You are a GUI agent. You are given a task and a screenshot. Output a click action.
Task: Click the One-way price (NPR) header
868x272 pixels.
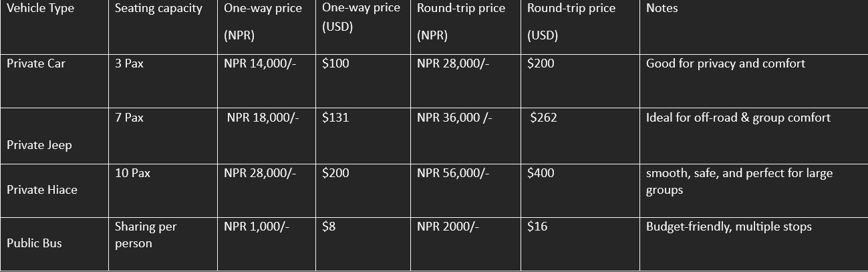pyautogui.click(x=263, y=21)
